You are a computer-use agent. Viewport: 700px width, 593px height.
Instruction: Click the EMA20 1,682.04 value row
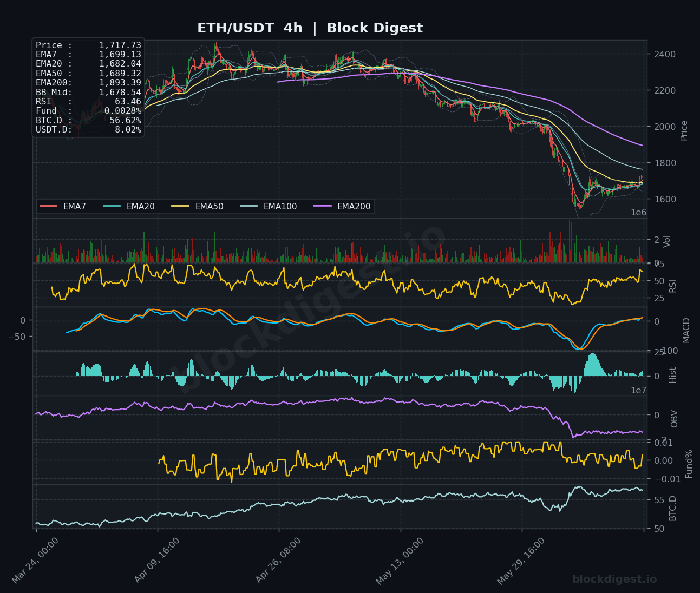click(88, 64)
